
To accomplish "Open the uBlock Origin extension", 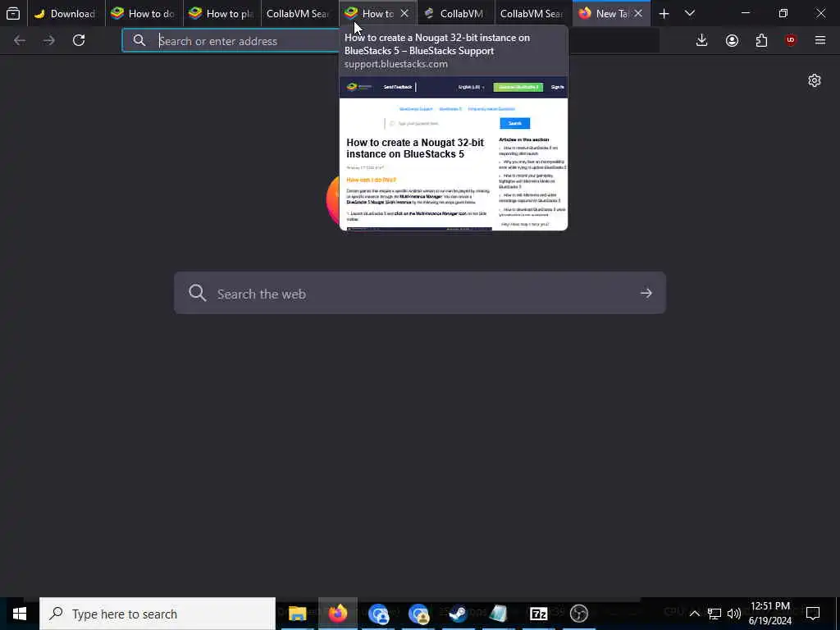I will 791,40.
